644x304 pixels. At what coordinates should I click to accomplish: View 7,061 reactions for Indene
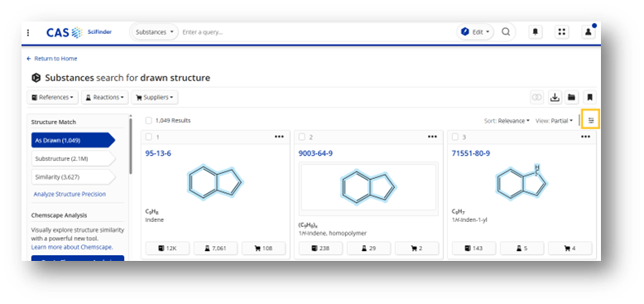(x=215, y=249)
